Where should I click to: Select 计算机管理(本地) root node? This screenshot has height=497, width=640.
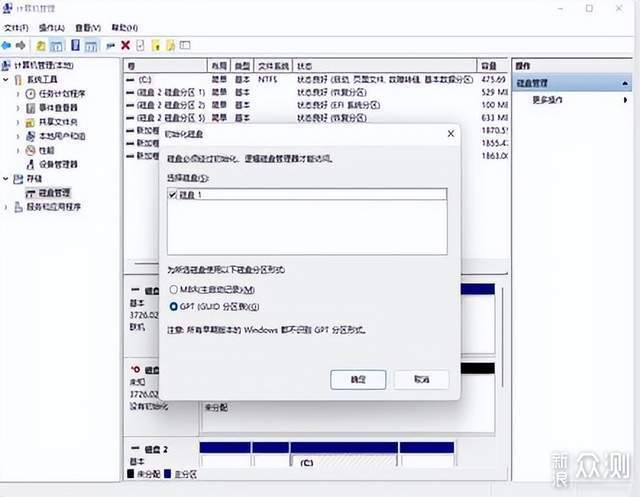[x=44, y=65]
